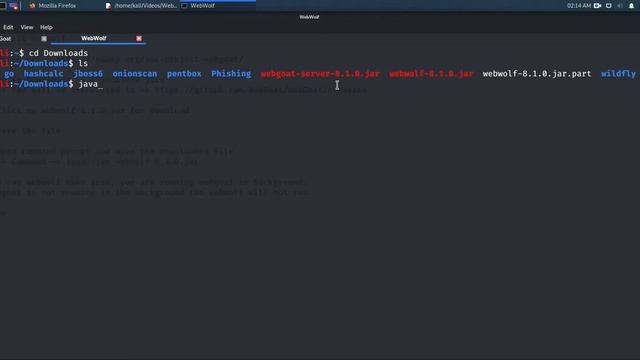The width and height of the screenshot is (640, 360).
Task: Click the webgoat-server-8.1.0.jar file name
Action: (320, 74)
